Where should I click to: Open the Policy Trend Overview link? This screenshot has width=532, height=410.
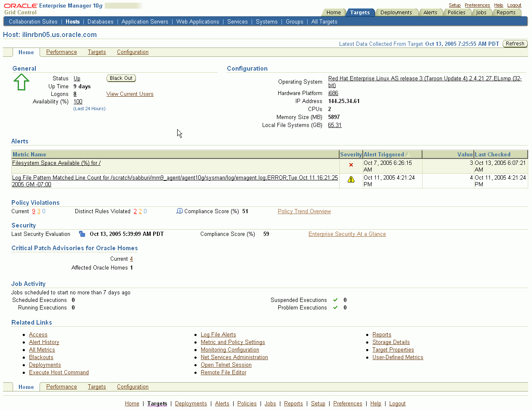click(x=304, y=211)
